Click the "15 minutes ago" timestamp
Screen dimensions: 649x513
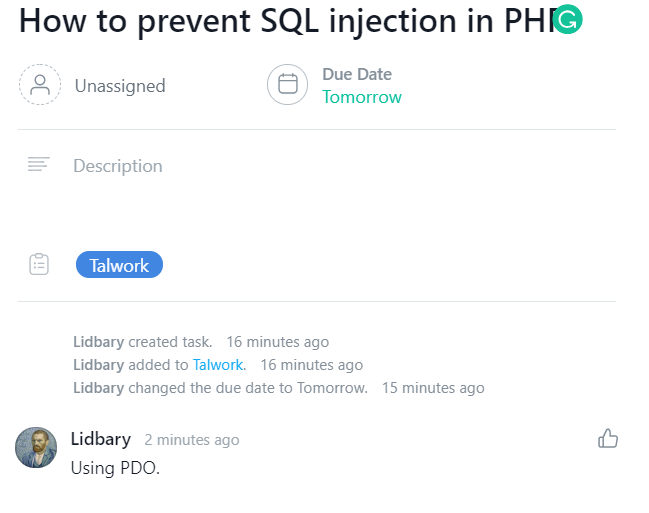(433, 388)
